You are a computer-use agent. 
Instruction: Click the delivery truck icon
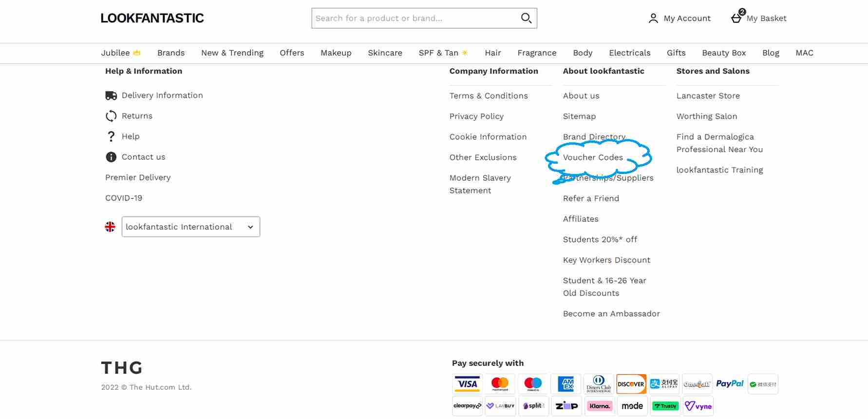click(x=111, y=95)
